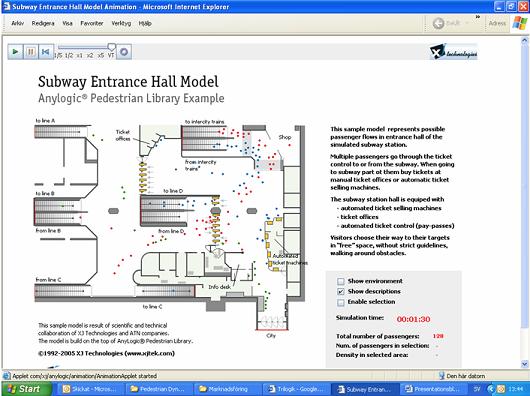
Task: Uncheck the Show descriptions checkbox
Action: point(341,291)
